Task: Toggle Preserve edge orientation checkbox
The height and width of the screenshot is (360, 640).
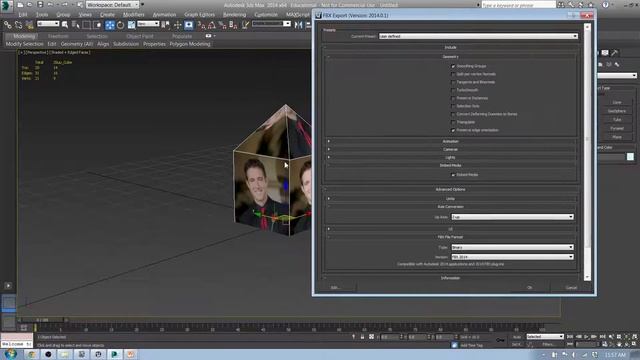Action: [453, 130]
